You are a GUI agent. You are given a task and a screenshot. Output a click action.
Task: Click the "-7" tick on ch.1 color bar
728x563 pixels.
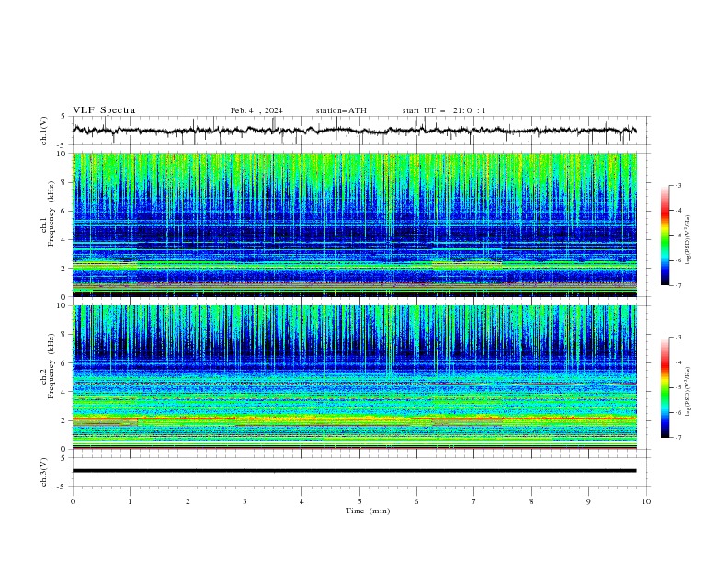tap(677, 285)
